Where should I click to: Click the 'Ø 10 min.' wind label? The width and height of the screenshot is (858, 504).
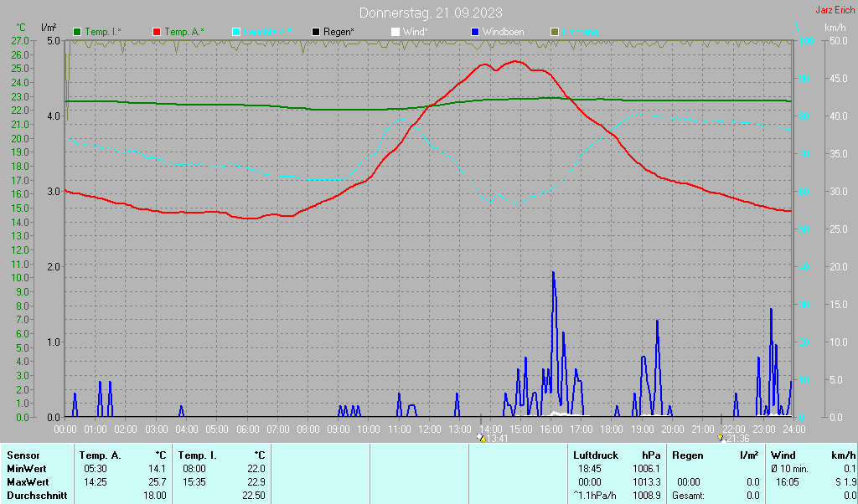[789, 469]
